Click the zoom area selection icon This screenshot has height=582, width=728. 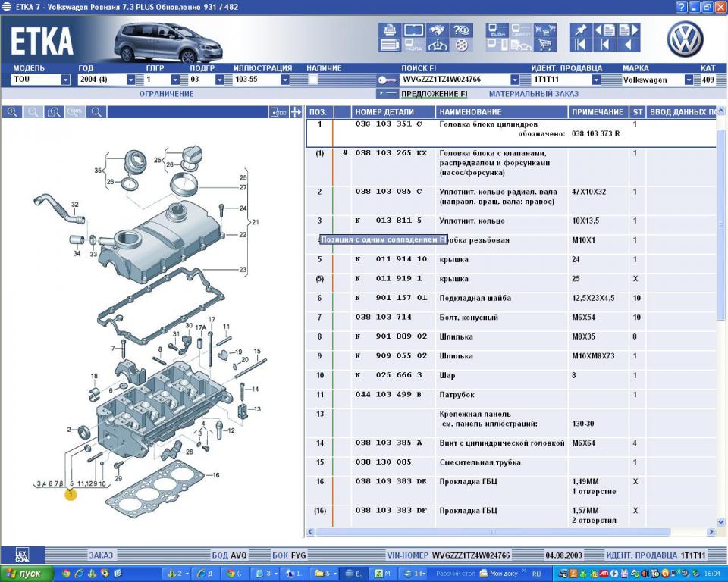pyautogui.click(x=55, y=112)
